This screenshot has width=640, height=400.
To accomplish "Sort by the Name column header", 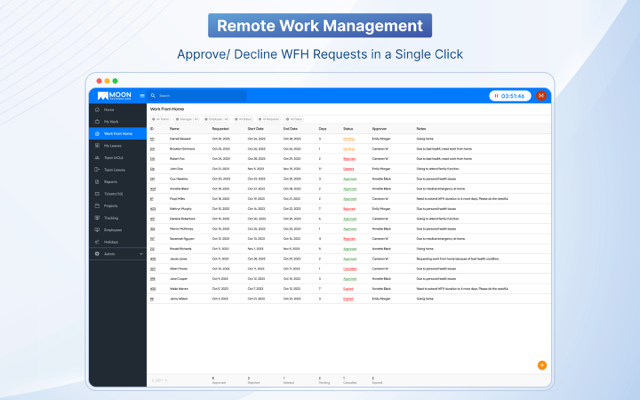I will point(175,129).
